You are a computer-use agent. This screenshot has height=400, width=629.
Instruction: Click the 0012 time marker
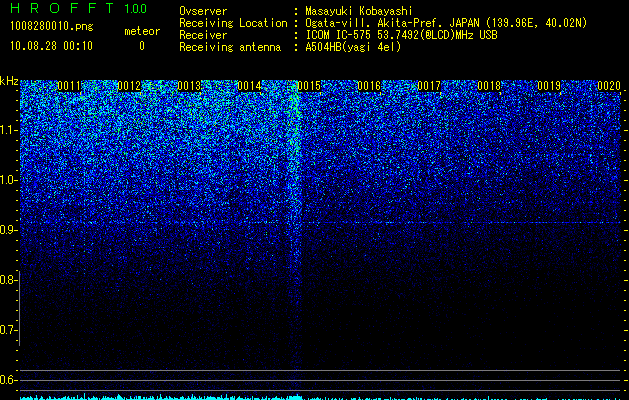click(x=129, y=86)
